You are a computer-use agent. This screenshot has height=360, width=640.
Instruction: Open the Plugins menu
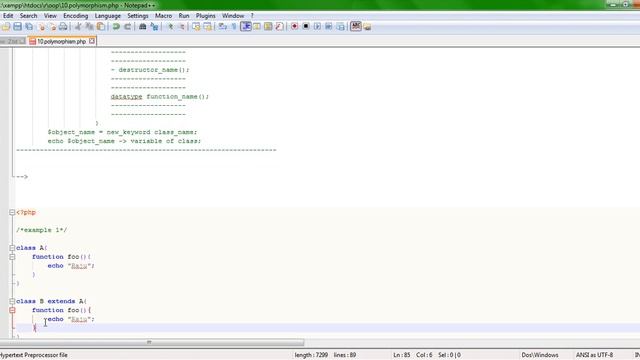pos(205,16)
